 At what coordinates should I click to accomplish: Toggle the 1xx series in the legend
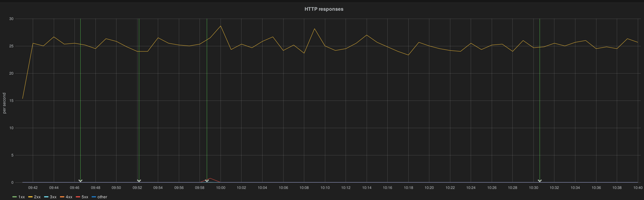(x=21, y=197)
